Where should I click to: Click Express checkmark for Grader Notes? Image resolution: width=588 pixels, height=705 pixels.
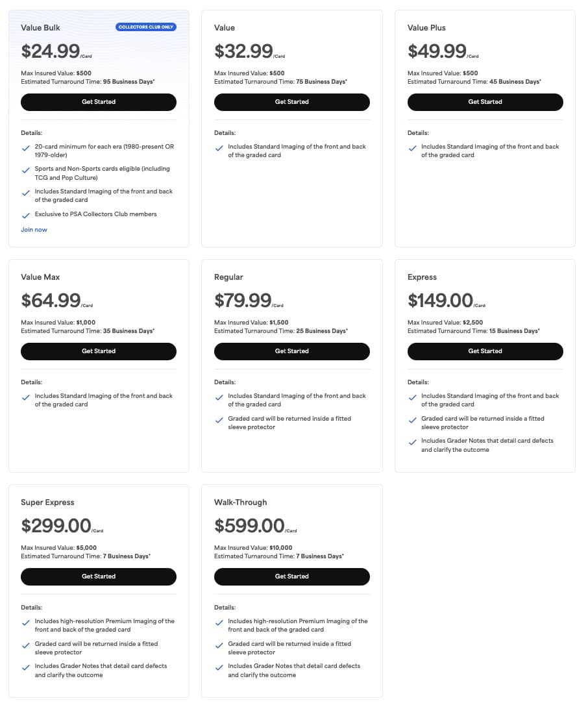[413, 442]
